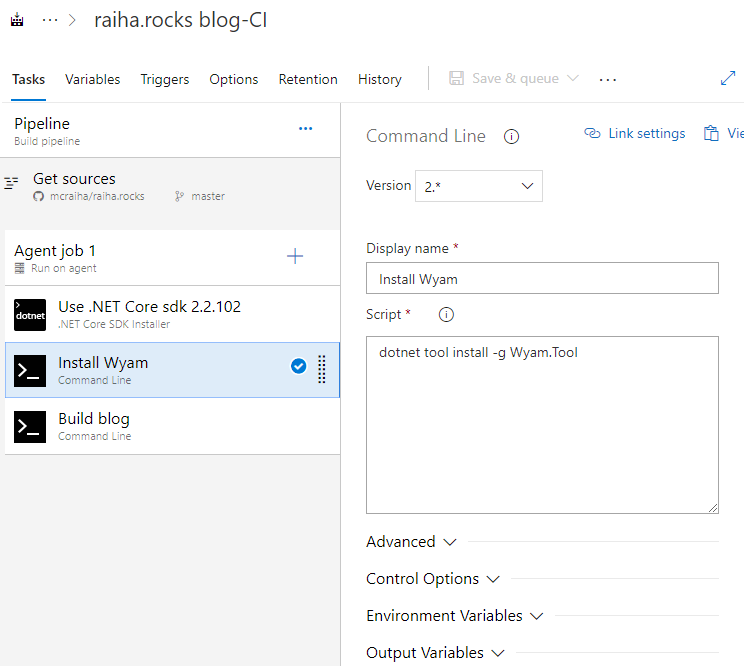
Task: Open the Pipeline more options menu
Action: click(x=305, y=129)
